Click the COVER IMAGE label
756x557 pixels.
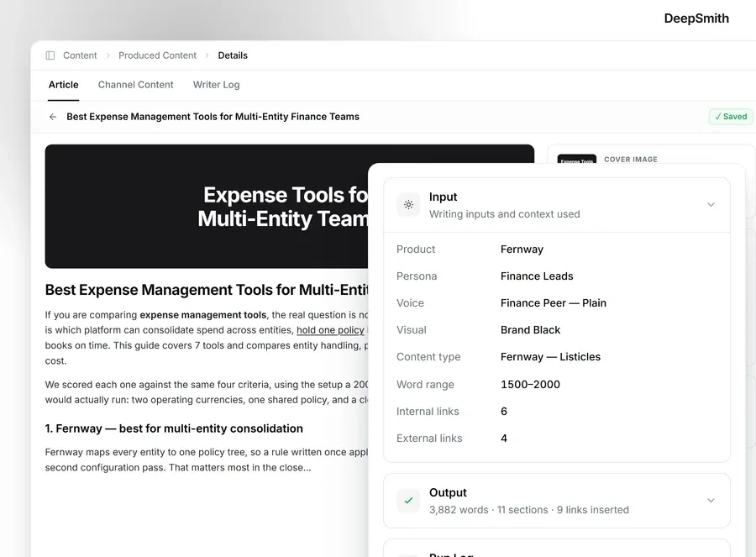point(631,160)
